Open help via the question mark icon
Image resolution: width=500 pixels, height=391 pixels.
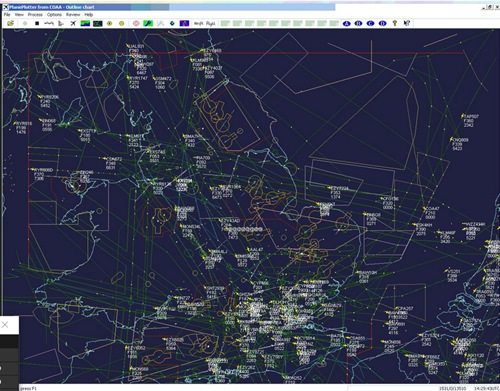(x=395, y=23)
